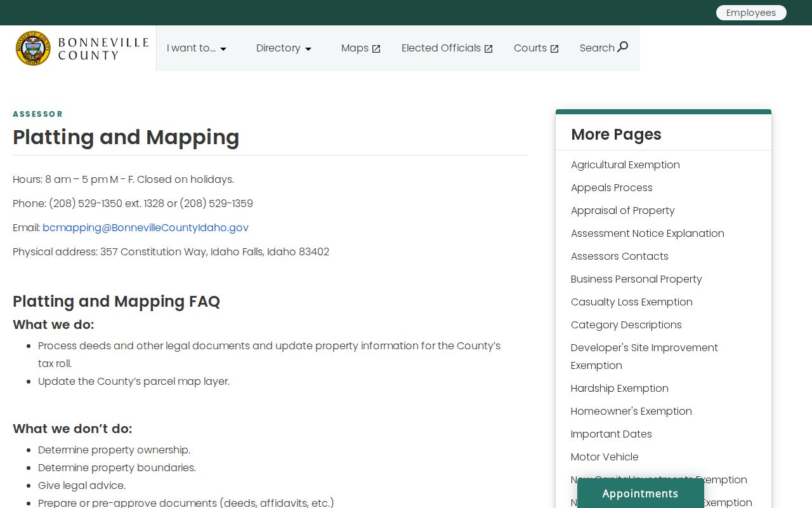Click the Bonneville County seal logo
The width and height of the screenshot is (812, 508).
point(33,48)
